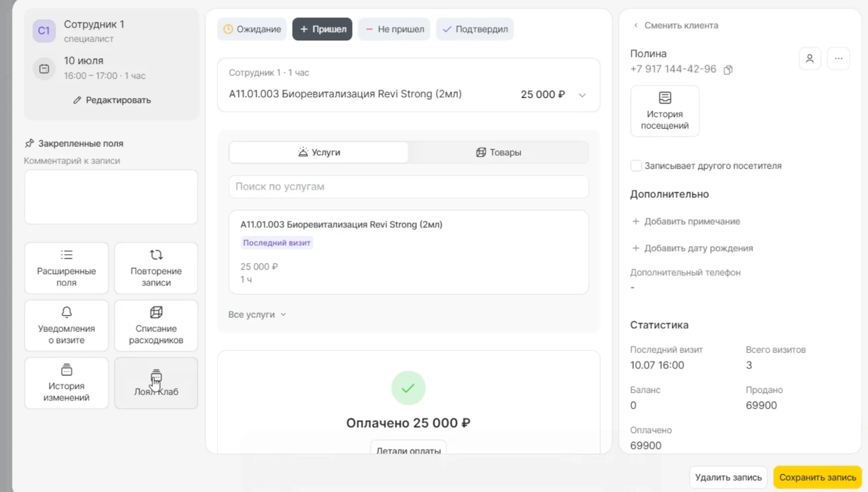Click the Последний визит badge
Viewport: 868px width, 492px height.
click(277, 243)
